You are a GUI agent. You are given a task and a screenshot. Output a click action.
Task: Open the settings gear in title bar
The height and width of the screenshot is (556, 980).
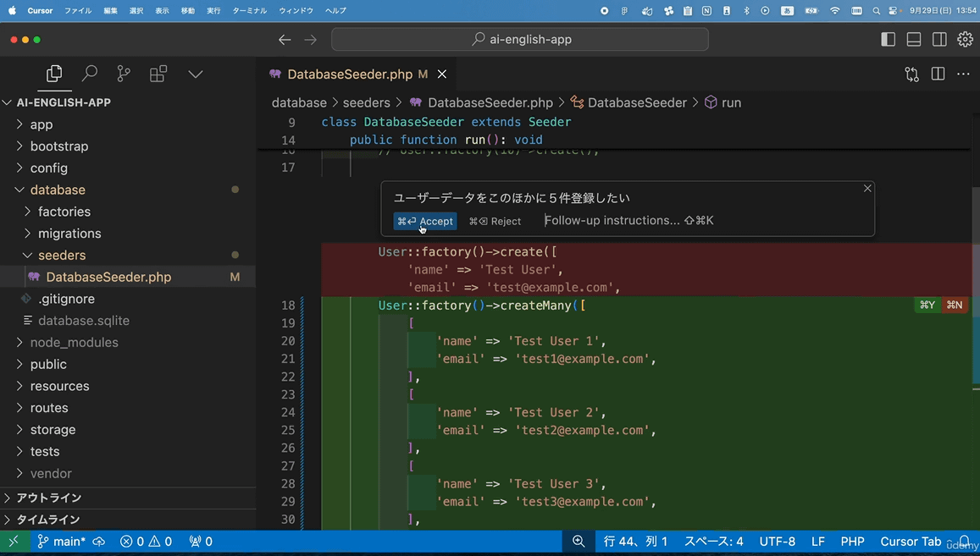[x=965, y=40]
